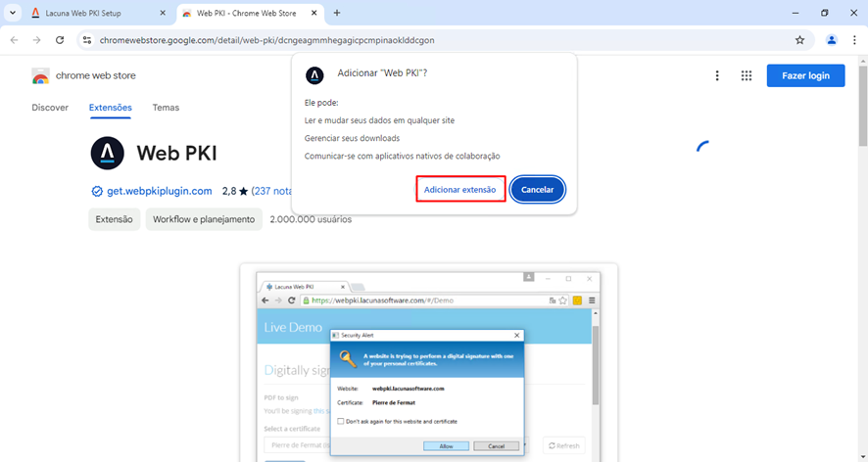Click Cancelar in the install dialog
Viewport: 868px width, 462px height.
(x=537, y=189)
